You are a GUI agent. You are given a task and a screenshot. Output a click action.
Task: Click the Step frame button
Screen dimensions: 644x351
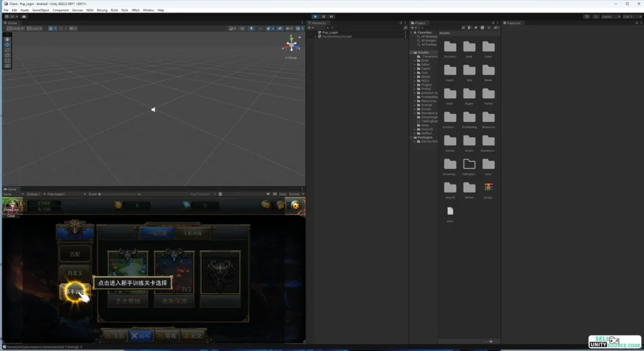click(x=331, y=16)
